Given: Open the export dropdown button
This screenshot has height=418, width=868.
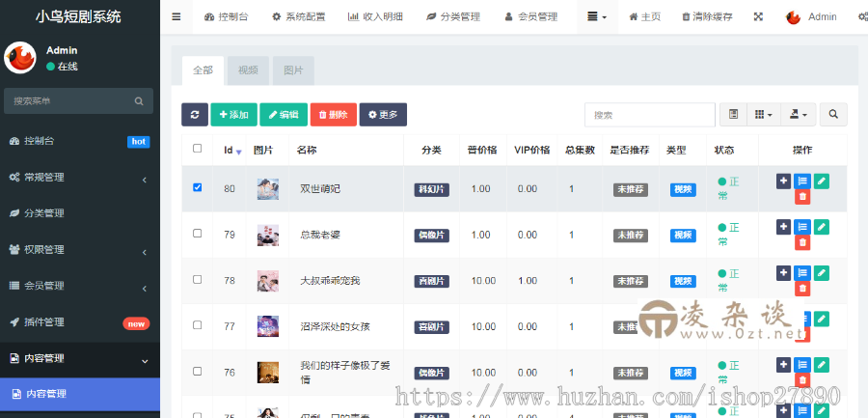Looking at the screenshot, I should pyautogui.click(x=798, y=115).
